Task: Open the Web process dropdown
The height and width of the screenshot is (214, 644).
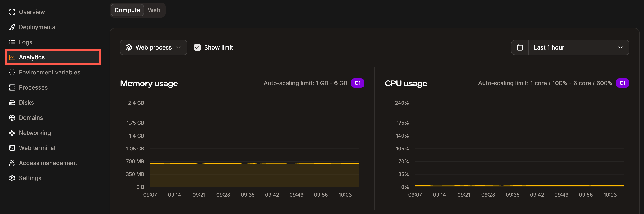Action: [153, 47]
